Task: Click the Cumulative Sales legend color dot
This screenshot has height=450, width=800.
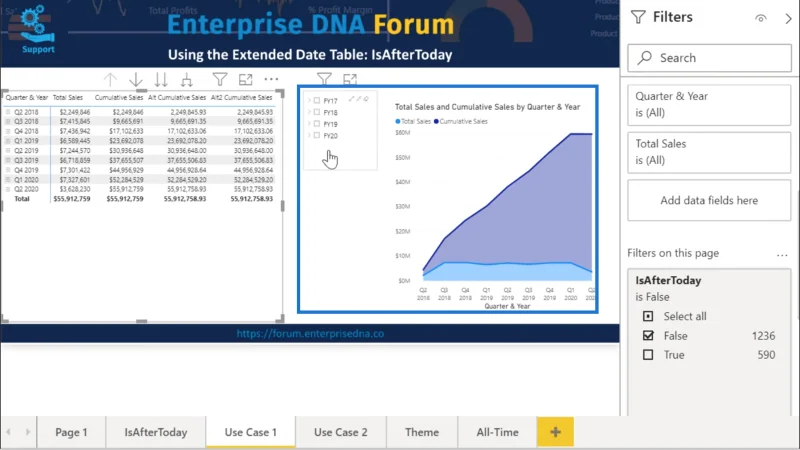Action: [436, 121]
